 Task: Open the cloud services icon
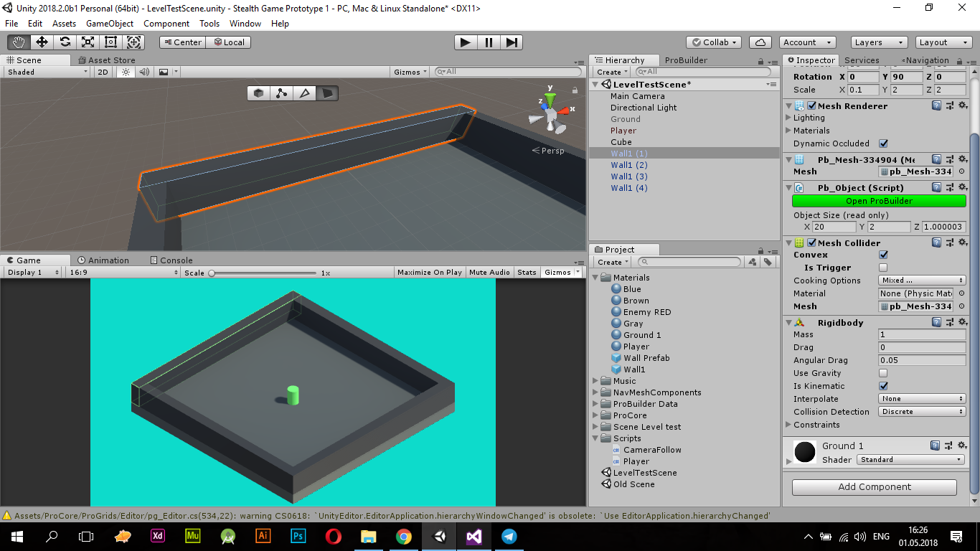[760, 42]
